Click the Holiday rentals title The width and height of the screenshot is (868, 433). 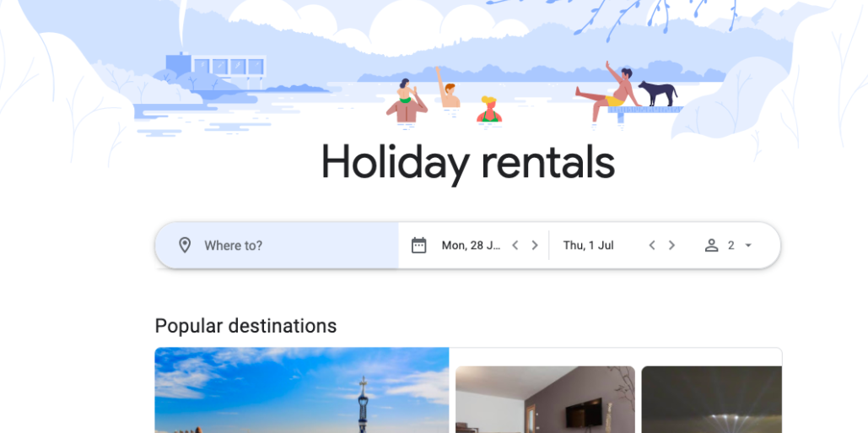tap(468, 162)
